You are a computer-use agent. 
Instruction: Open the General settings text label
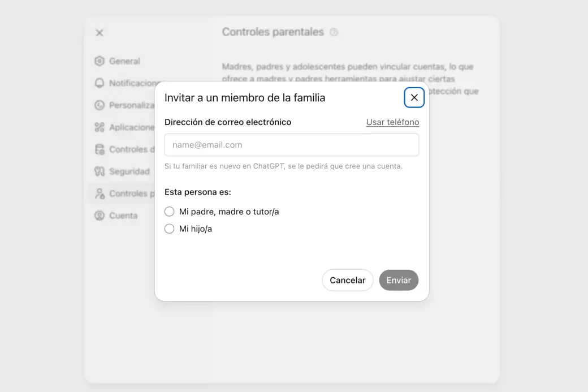tap(124, 61)
